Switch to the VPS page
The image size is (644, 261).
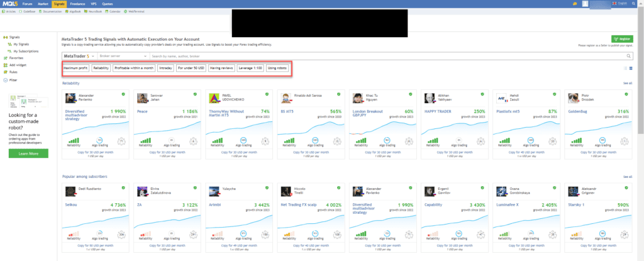click(x=94, y=3)
